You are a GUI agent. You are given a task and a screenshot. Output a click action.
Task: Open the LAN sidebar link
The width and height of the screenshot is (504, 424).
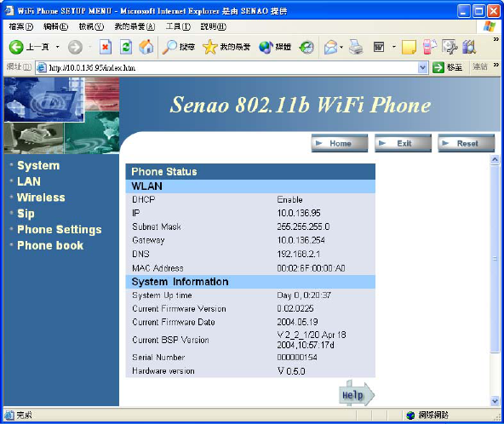pyautogui.click(x=29, y=181)
